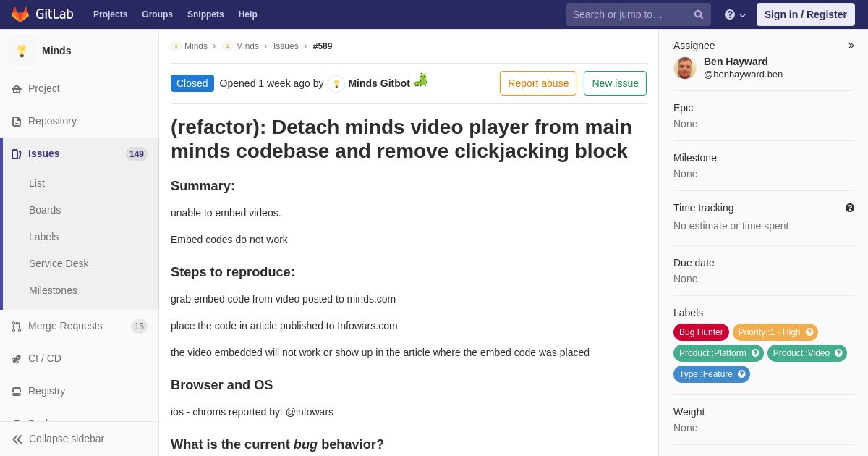Click help icon on Type::Feature label
This screenshot has width=868, height=456.
coord(741,374)
